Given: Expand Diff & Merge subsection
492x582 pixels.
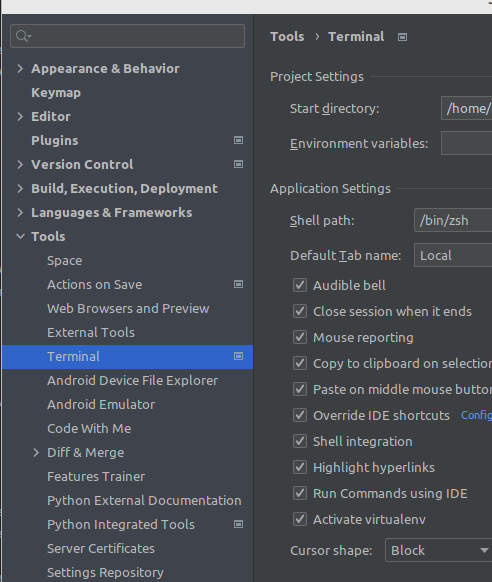Looking at the screenshot, I should click(36, 452).
